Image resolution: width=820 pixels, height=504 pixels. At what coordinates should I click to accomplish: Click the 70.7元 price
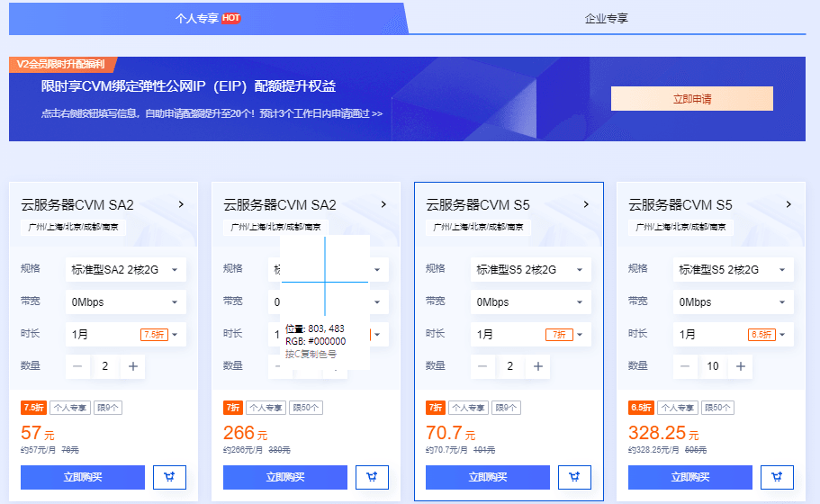(450, 433)
